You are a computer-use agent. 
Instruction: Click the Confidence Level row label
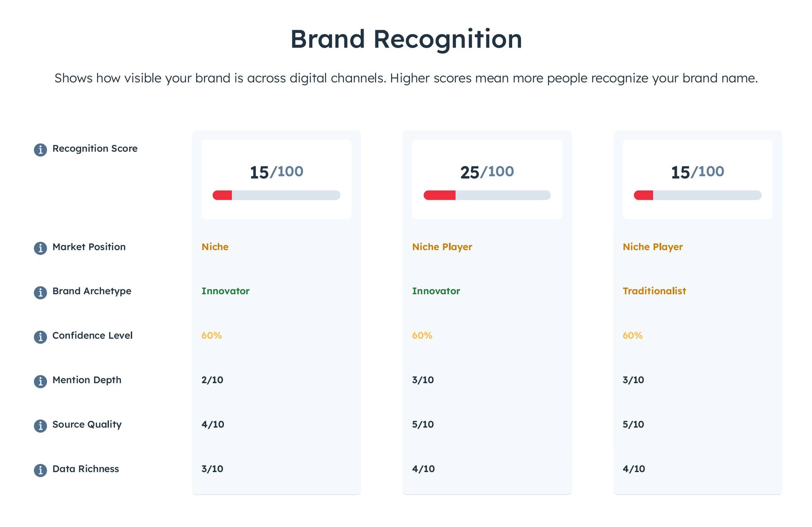[x=92, y=335]
